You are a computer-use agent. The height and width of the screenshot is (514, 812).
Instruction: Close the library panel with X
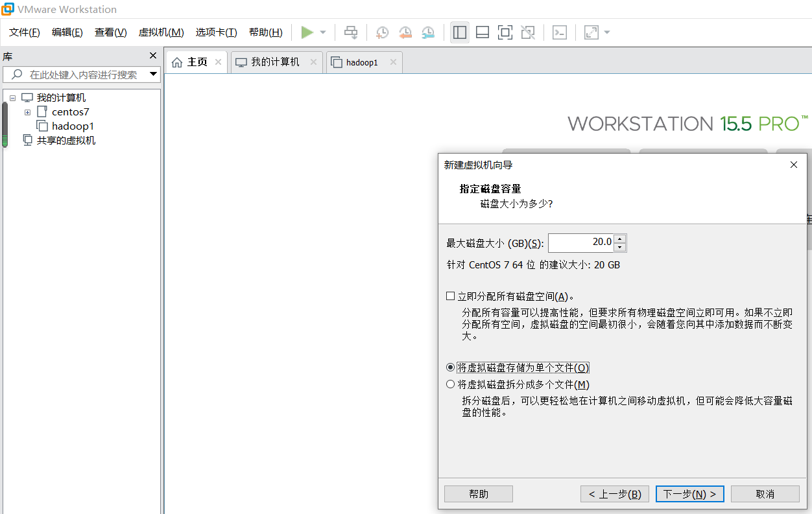[x=153, y=56]
